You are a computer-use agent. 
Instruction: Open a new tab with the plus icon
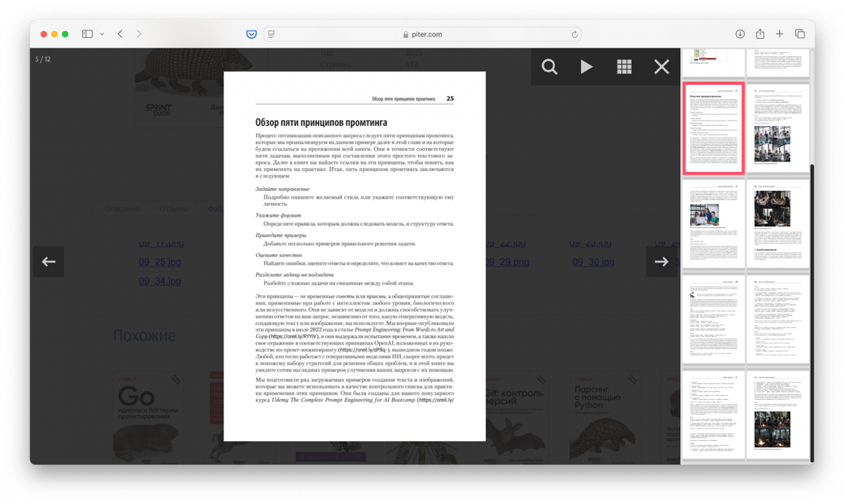click(x=780, y=34)
